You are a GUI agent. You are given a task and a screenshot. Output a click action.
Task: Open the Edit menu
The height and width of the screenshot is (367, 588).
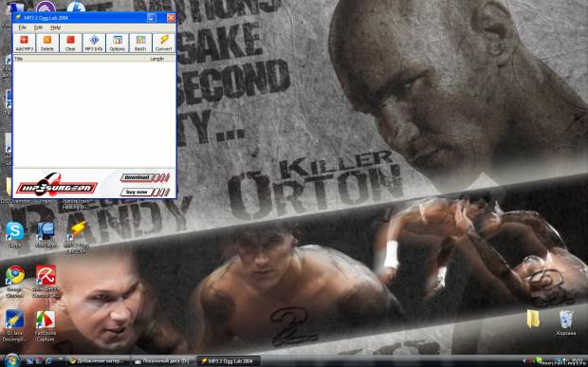pyautogui.click(x=38, y=28)
